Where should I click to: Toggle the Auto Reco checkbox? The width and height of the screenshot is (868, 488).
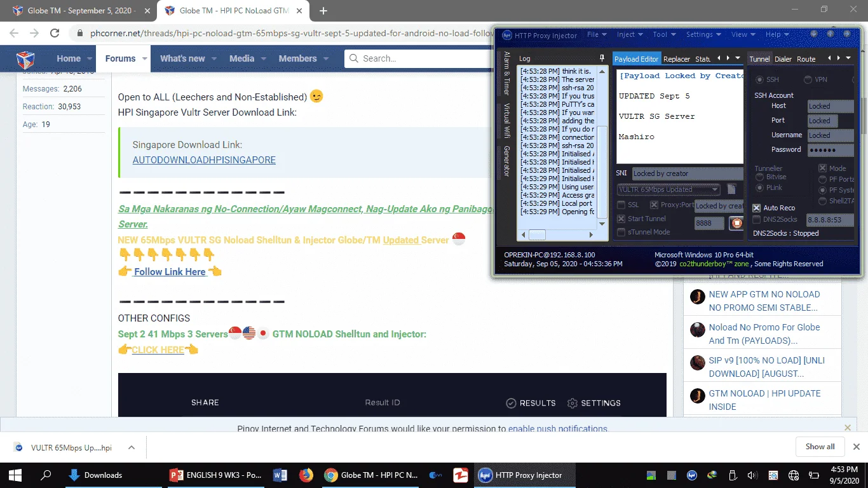click(756, 208)
